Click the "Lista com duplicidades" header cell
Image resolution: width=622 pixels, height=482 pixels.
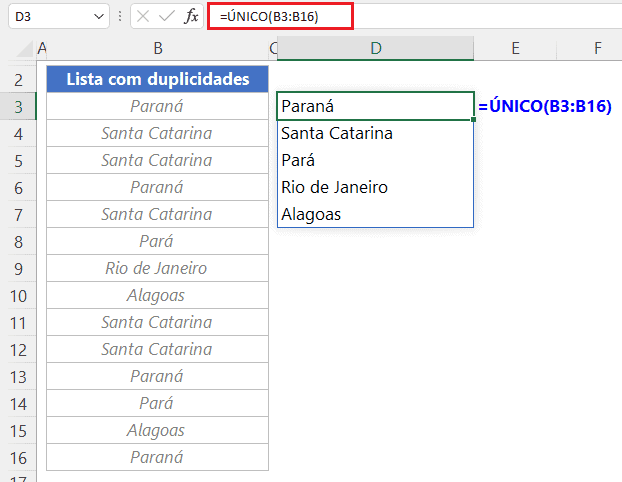[x=157, y=79]
